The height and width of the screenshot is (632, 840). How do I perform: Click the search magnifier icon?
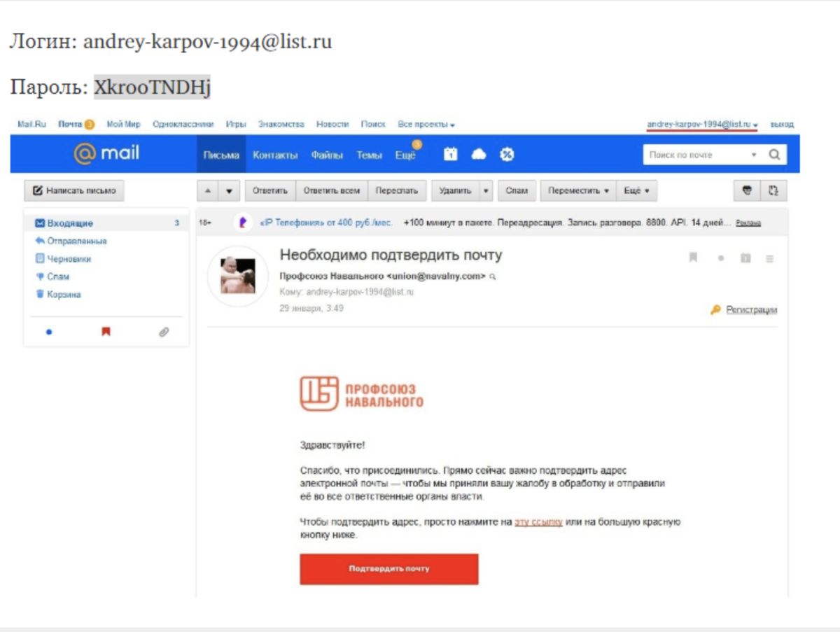point(774,154)
